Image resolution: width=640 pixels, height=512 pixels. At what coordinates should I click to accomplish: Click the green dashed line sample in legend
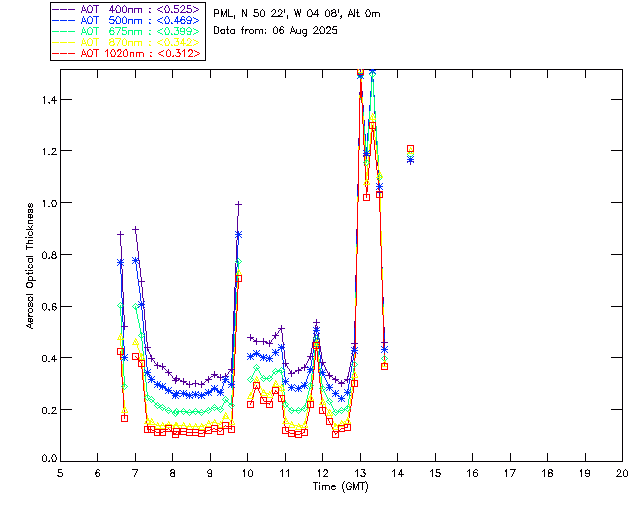[x=64, y=31]
